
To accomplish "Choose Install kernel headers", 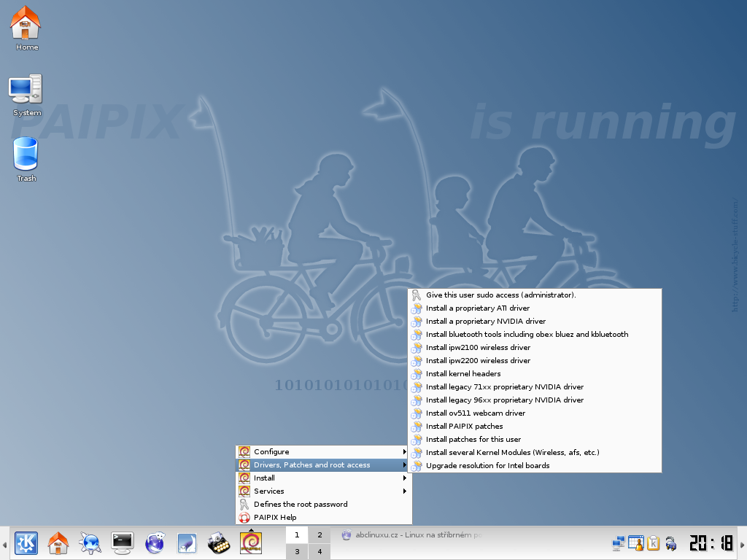I will (x=535, y=374).
